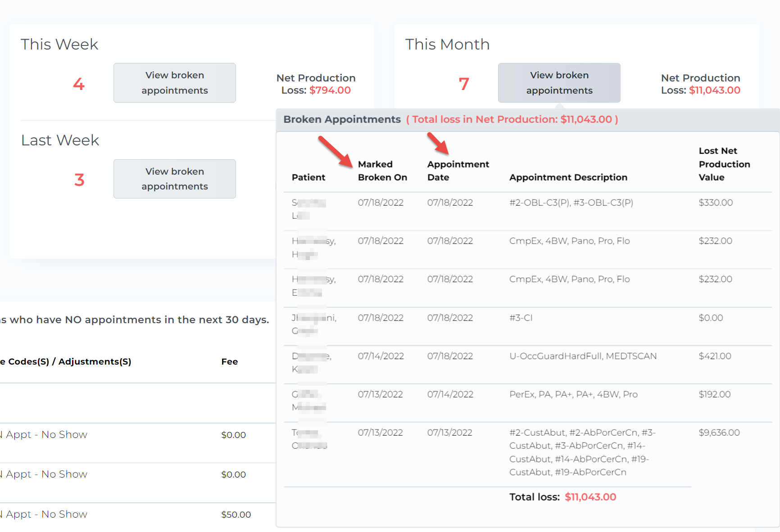Select the Appointment Date column header
Image resolution: width=780 pixels, height=532 pixels.
coord(458,171)
